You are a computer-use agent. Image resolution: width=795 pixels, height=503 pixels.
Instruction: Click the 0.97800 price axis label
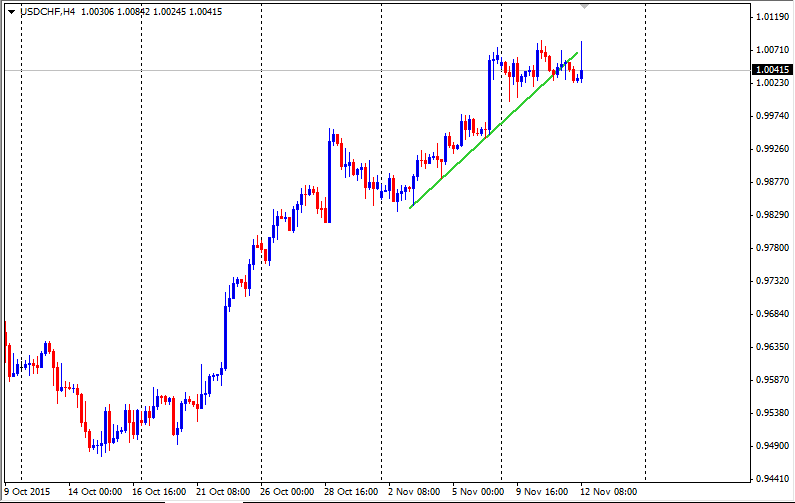(773, 247)
